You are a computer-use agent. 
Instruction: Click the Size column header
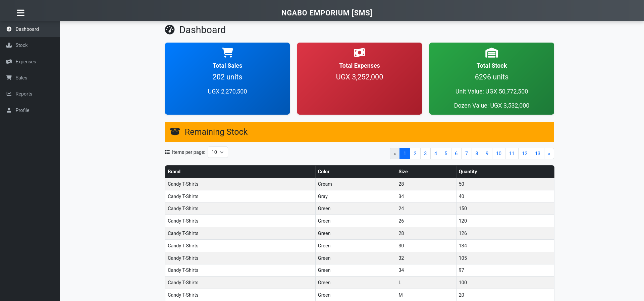point(426,172)
